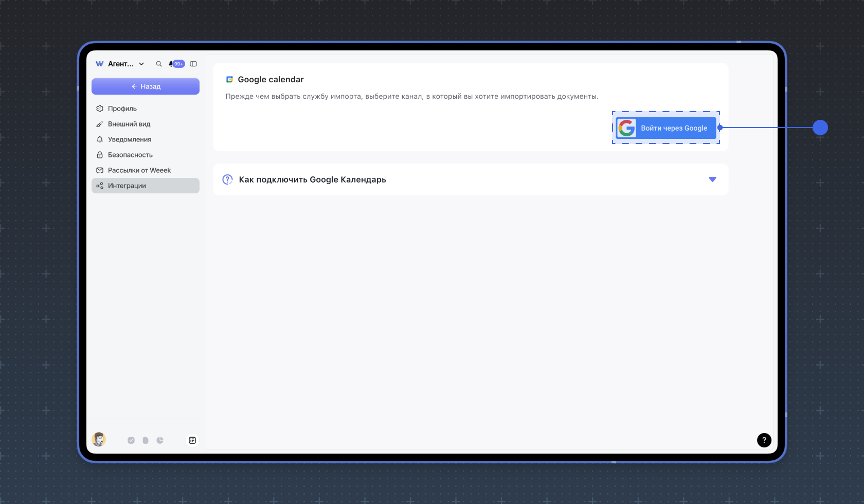The image size is (864, 504).
Task: Open search with the magnifier icon
Action: pyautogui.click(x=159, y=64)
